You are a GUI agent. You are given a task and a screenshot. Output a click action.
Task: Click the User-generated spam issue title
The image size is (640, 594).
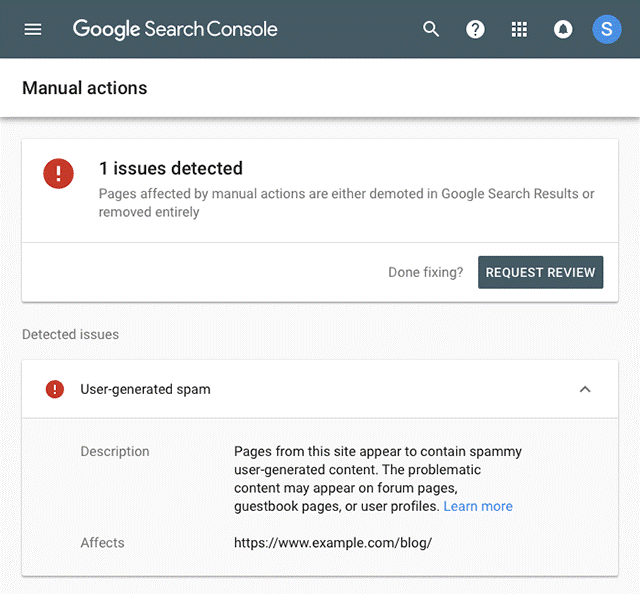click(145, 389)
